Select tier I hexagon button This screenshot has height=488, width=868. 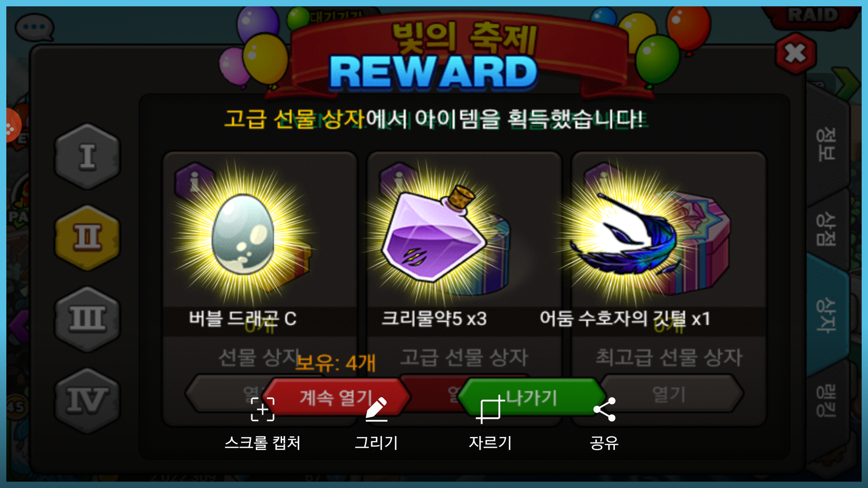87,156
